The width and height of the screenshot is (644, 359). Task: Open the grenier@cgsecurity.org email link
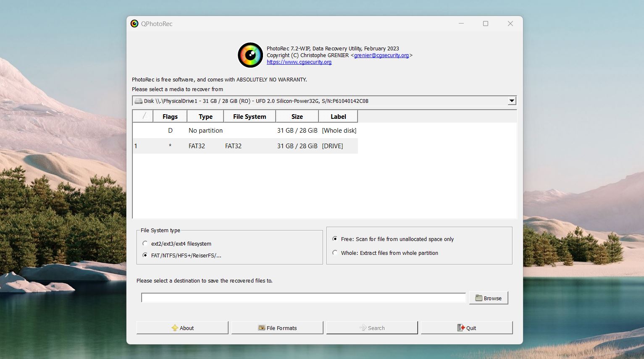point(381,55)
